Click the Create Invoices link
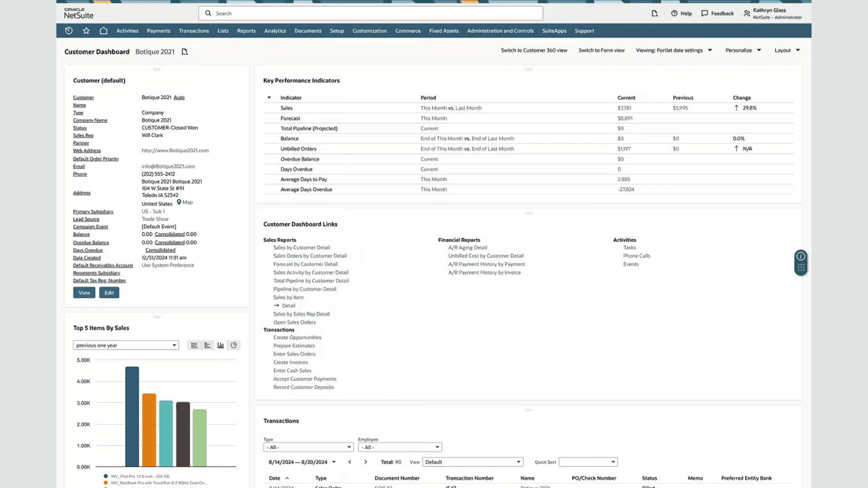This screenshot has width=868, height=488. (290, 362)
